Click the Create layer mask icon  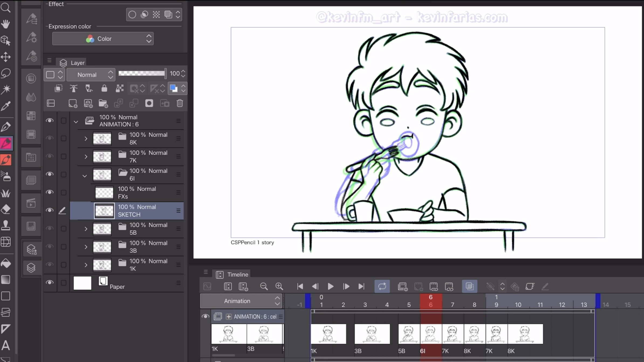point(149,104)
